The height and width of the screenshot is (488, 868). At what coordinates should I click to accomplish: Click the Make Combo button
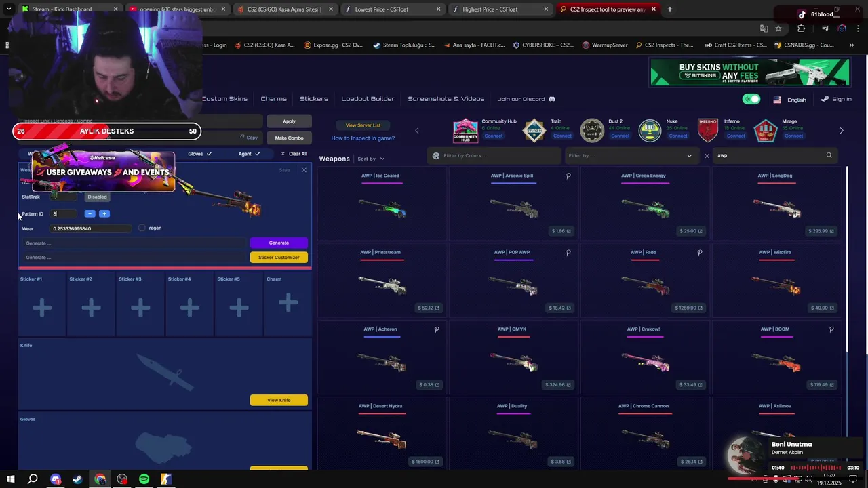[290, 138]
